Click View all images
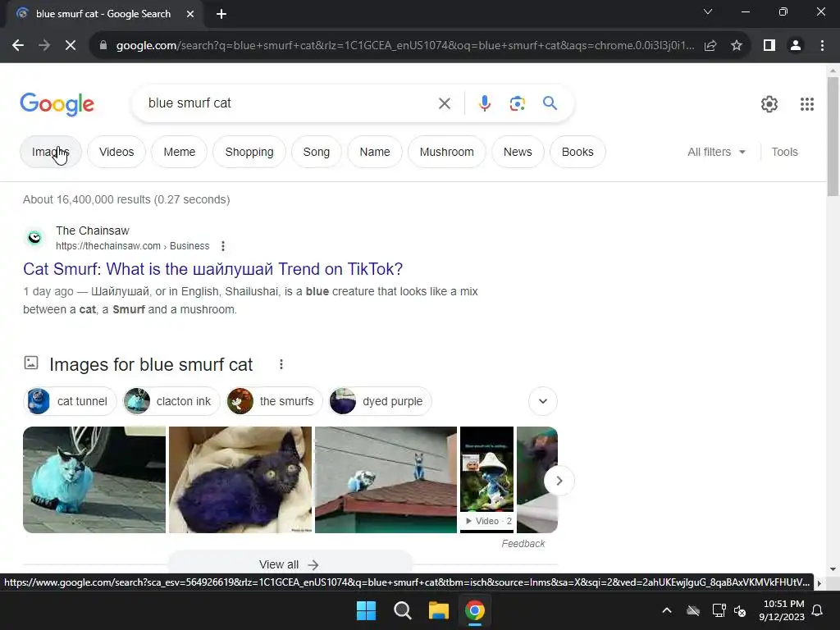Viewport: 840px width, 630px height. [290, 564]
